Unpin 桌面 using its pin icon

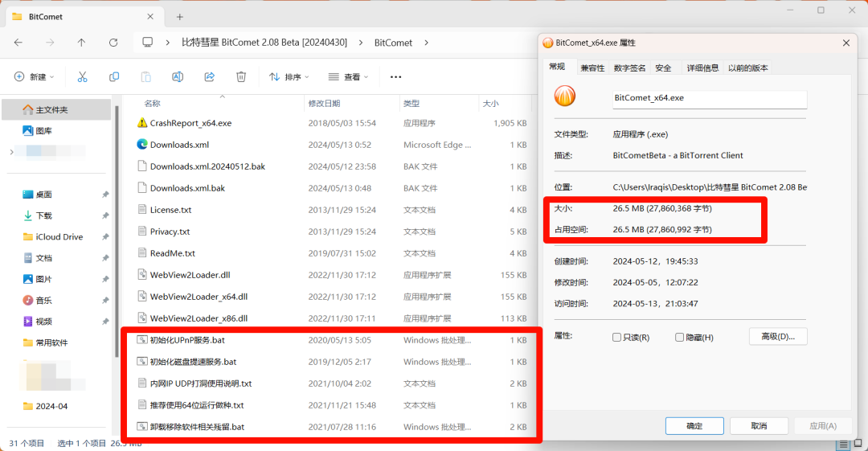(105, 195)
